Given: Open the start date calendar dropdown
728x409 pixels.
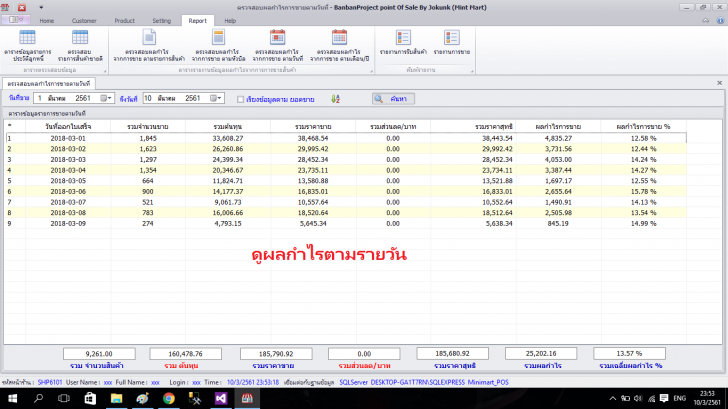Looking at the screenshot, I should click(x=106, y=98).
